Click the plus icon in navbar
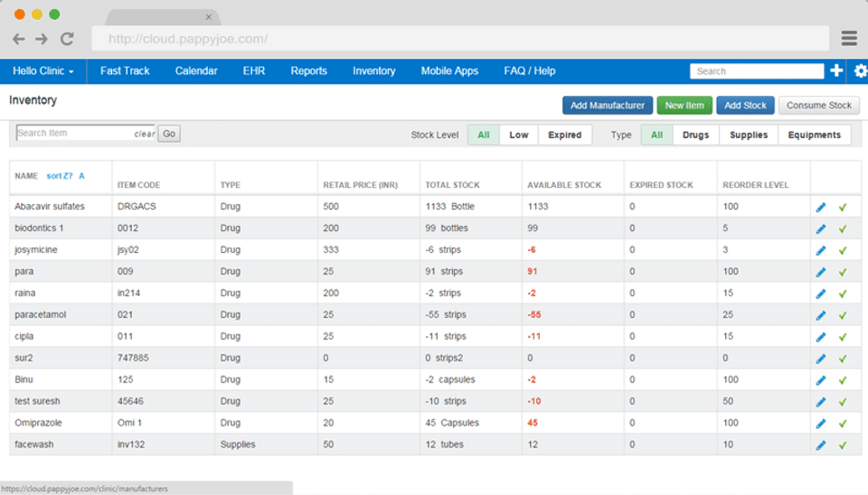 [x=836, y=70]
